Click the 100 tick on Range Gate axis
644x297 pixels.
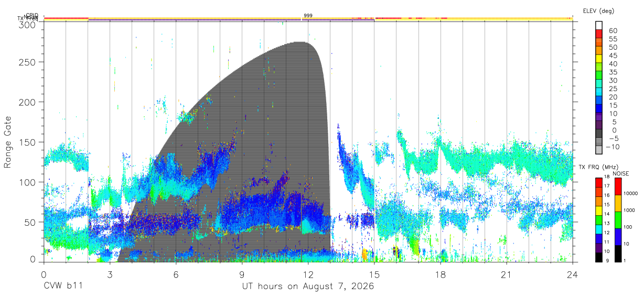(x=27, y=182)
